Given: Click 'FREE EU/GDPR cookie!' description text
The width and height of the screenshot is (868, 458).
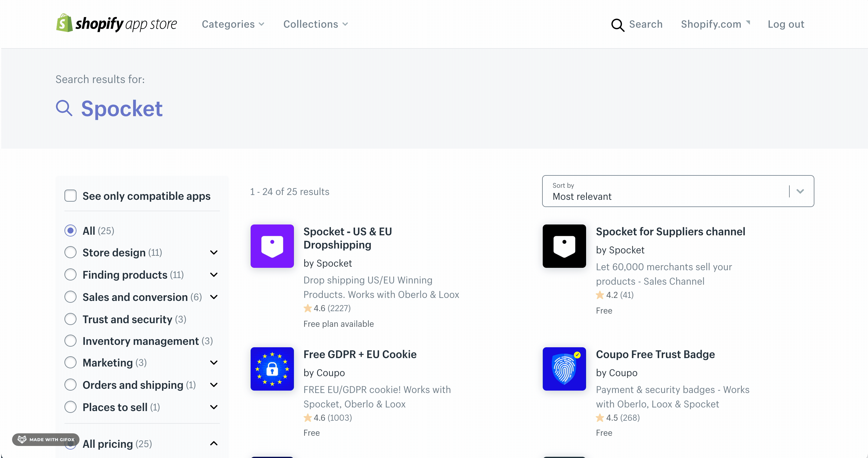Looking at the screenshot, I should point(377,397).
